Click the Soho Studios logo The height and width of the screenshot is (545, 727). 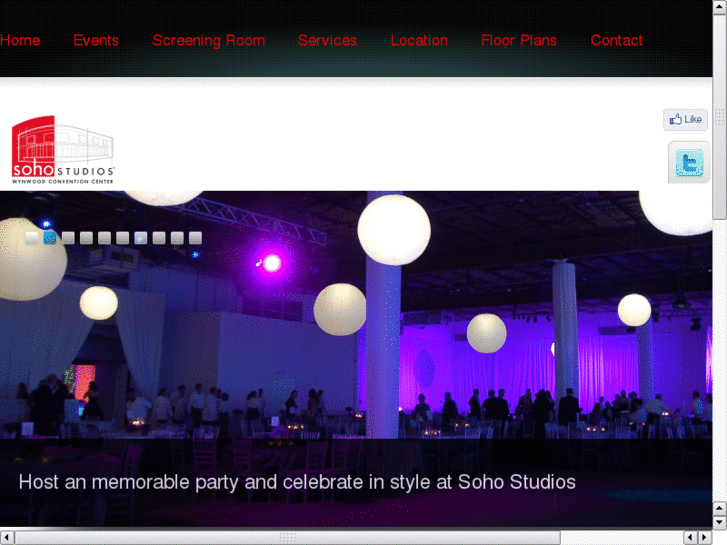coord(63,150)
